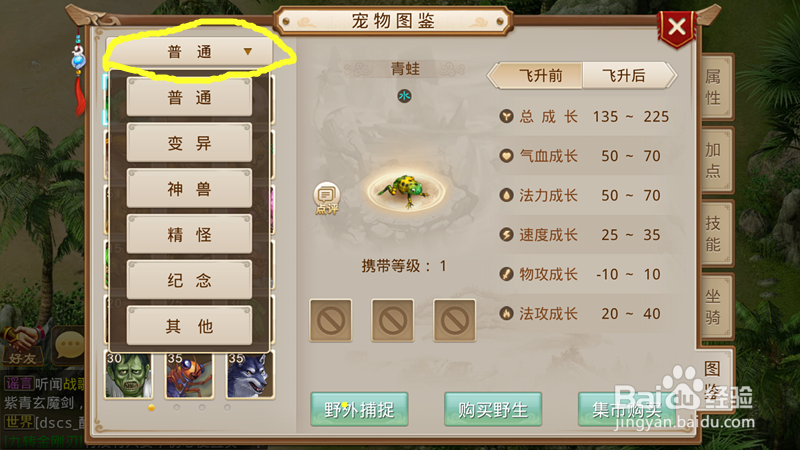Click the third locked skill slot
The image size is (800, 450).
[455, 320]
